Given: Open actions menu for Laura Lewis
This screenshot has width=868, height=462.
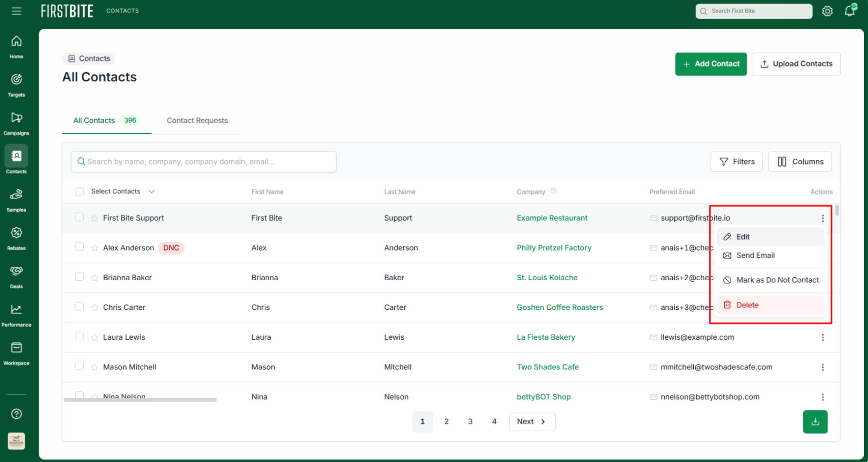Looking at the screenshot, I should [823, 337].
